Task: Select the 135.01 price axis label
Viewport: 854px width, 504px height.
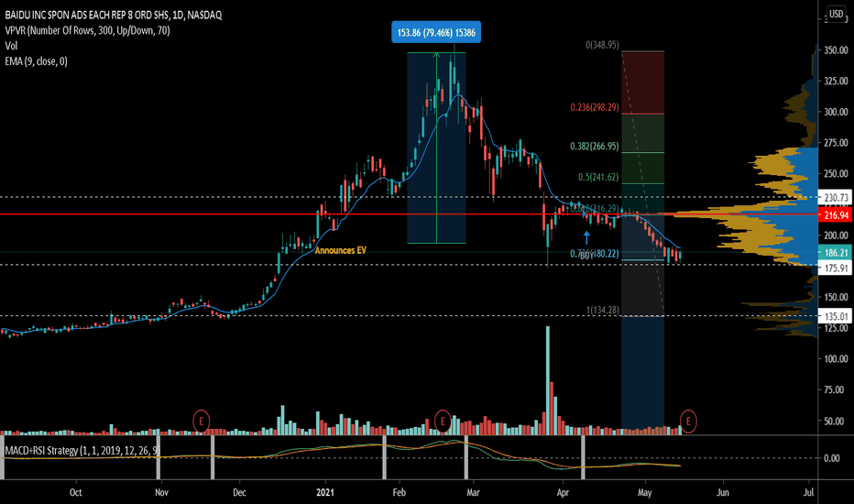Action: 836,316
